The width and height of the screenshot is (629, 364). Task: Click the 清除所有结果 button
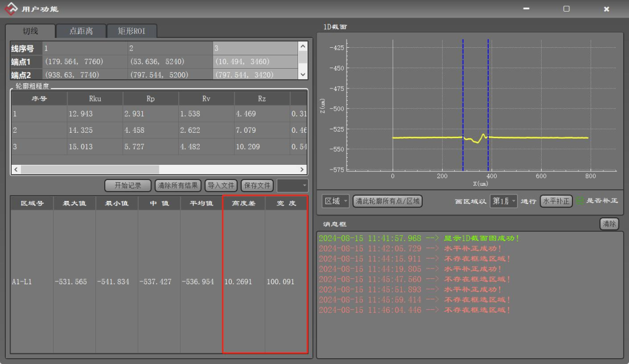(178, 185)
